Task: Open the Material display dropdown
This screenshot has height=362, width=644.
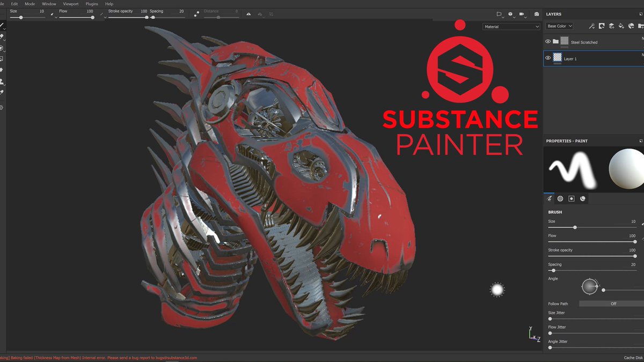Action: (x=511, y=26)
